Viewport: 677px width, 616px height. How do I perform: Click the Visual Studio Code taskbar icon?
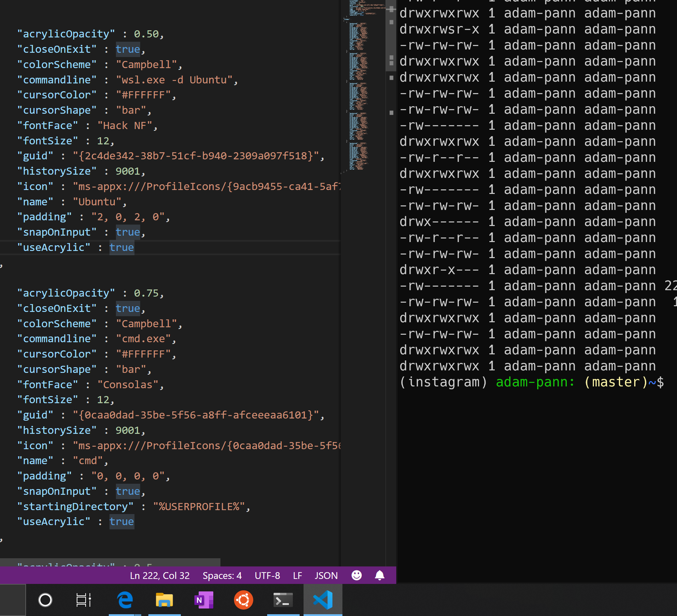(x=322, y=600)
